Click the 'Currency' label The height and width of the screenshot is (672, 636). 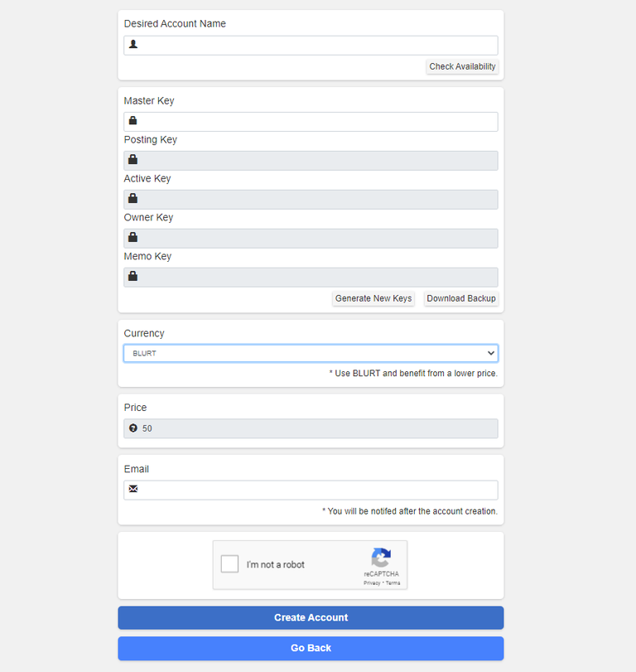pos(144,333)
